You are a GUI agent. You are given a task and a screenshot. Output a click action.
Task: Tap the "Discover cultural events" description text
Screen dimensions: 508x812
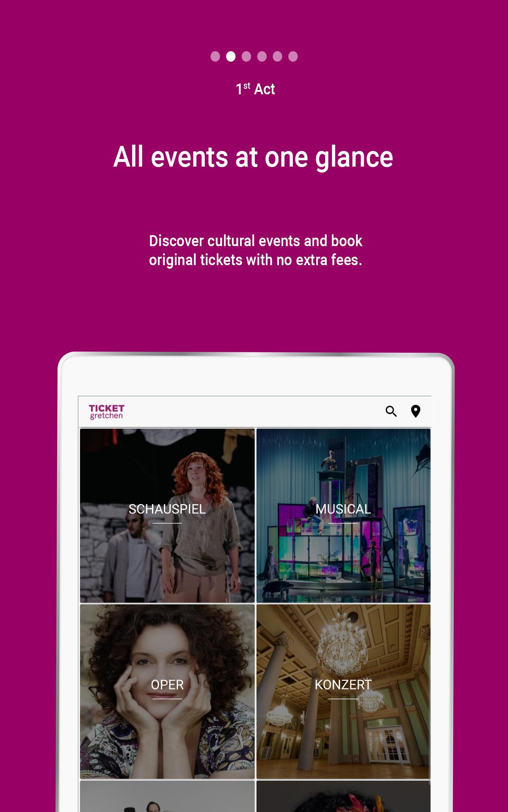(x=255, y=250)
